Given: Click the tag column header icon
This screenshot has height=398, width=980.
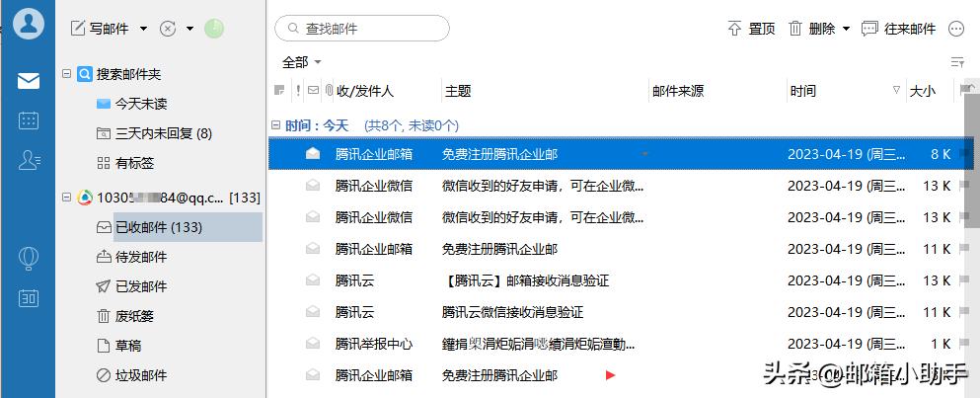Looking at the screenshot, I should 279,90.
